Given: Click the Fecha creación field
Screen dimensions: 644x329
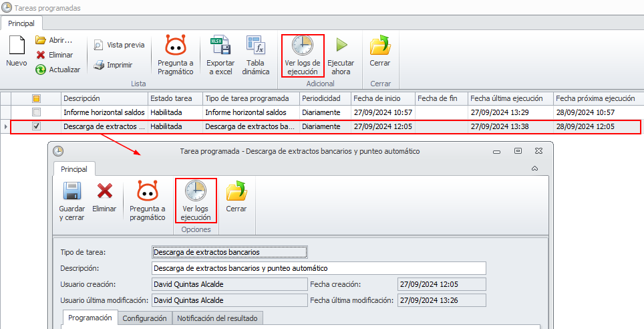Looking at the screenshot, I should [x=442, y=284].
